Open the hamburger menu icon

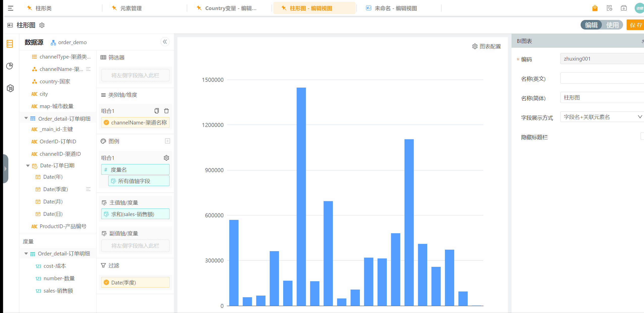click(11, 8)
